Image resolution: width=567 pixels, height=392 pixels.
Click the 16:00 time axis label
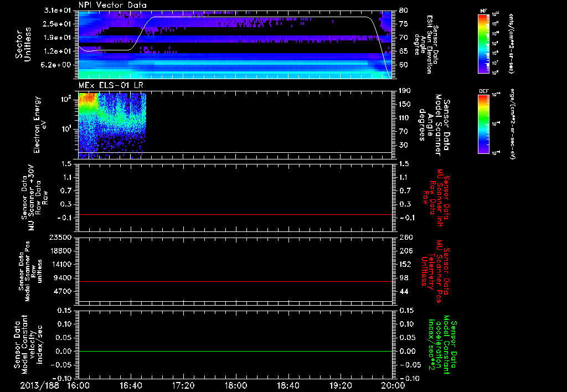(79, 385)
